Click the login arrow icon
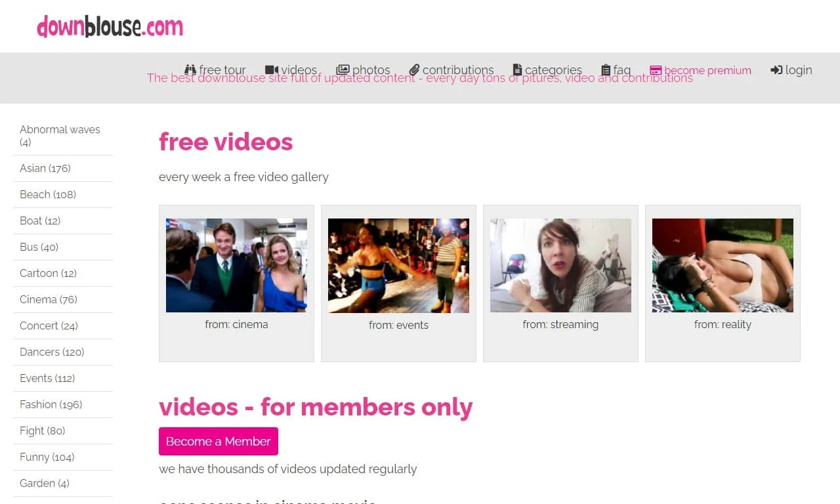The width and height of the screenshot is (840, 504). [776, 70]
